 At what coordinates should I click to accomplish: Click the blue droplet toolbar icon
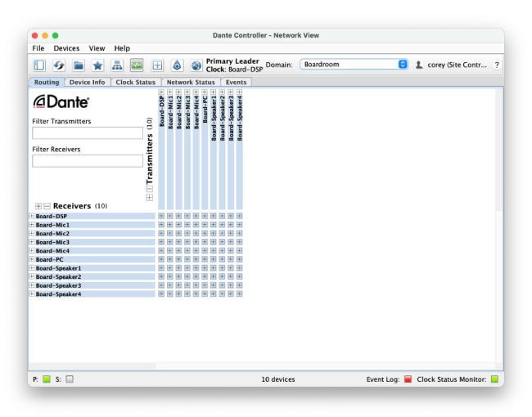177,65
